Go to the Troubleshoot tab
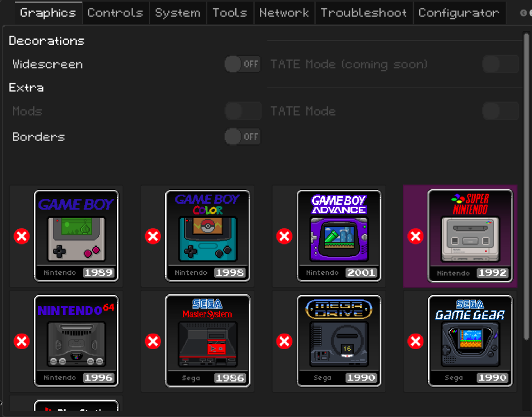The image size is (532, 417). click(364, 13)
